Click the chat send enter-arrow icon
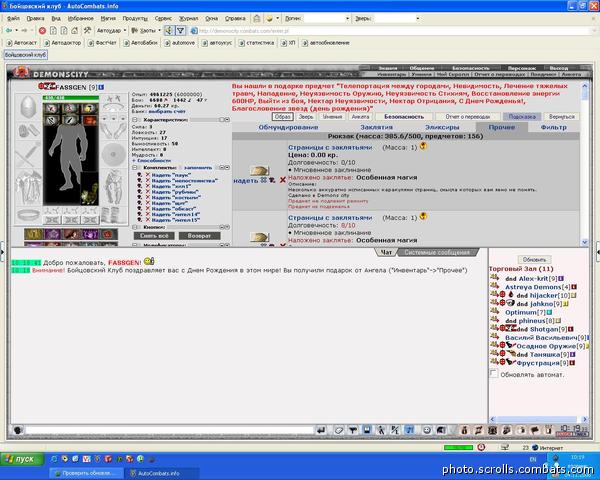Image resolution: width=600 pixels, height=480 pixels. click(321, 430)
